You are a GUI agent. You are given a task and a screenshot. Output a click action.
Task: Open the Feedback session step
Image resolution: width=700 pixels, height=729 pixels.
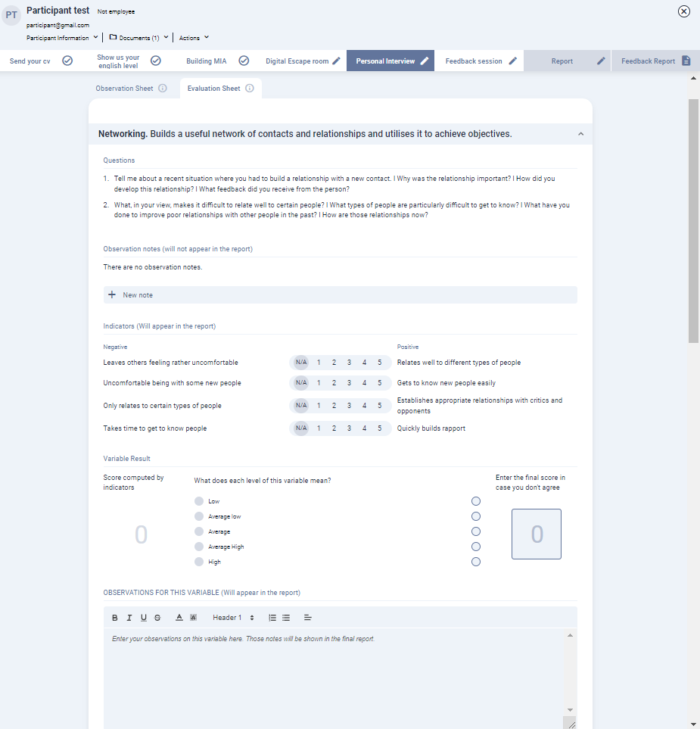click(474, 61)
